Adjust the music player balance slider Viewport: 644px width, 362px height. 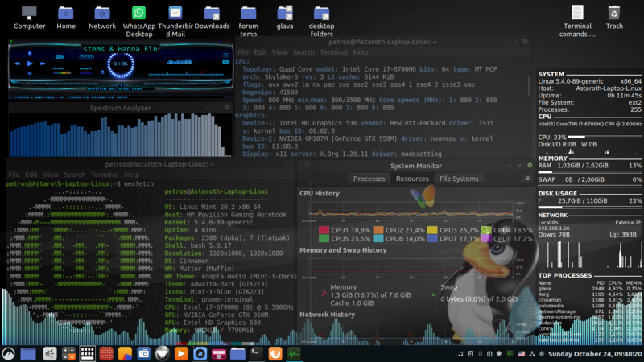86,73
